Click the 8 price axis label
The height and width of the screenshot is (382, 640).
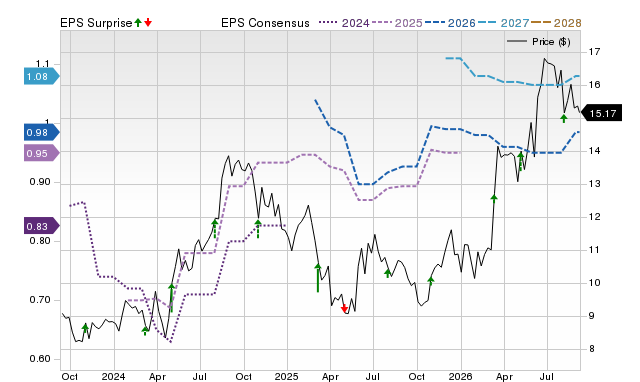592,349
